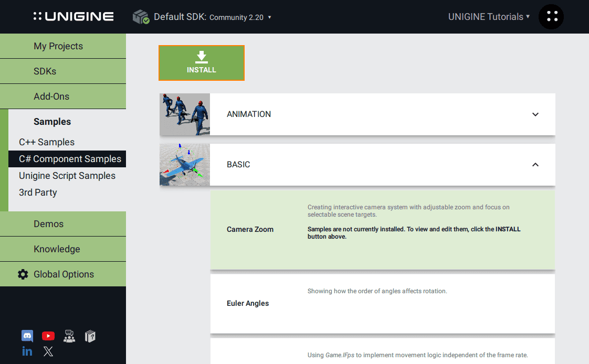This screenshot has height=364, width=589.
Task: Open Global Options
Action: pyautogui.click(x=63, y=274)
